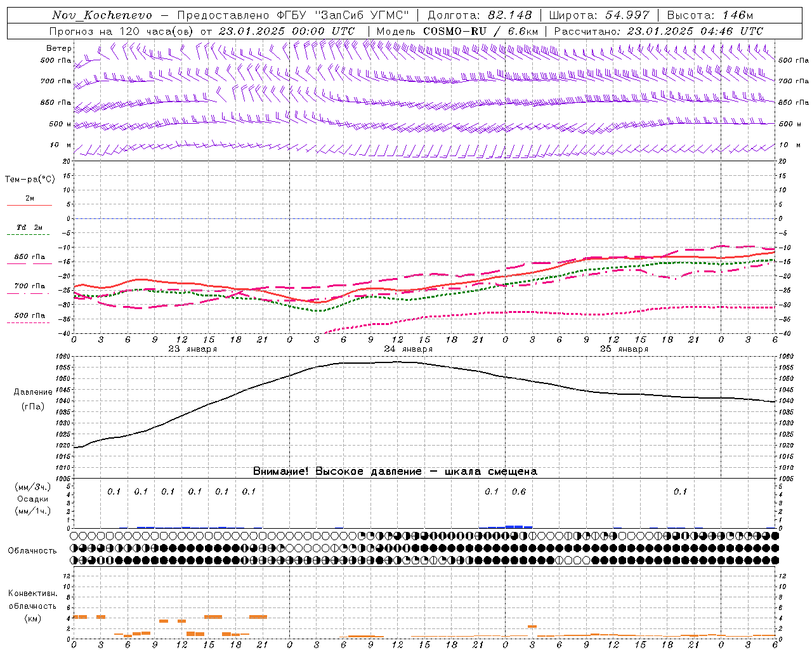
Task: Click the (км) unit label
Action: point(32,618)
